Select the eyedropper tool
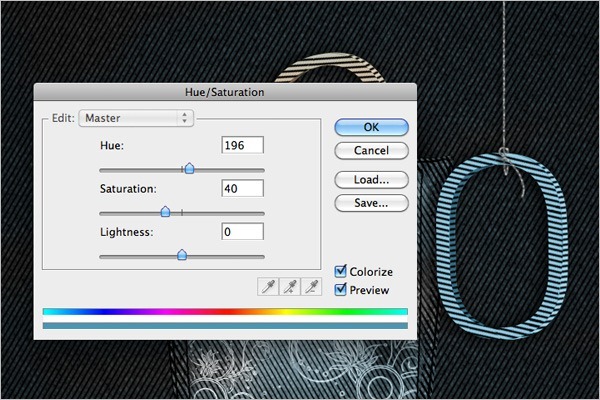 click(268, 287)
